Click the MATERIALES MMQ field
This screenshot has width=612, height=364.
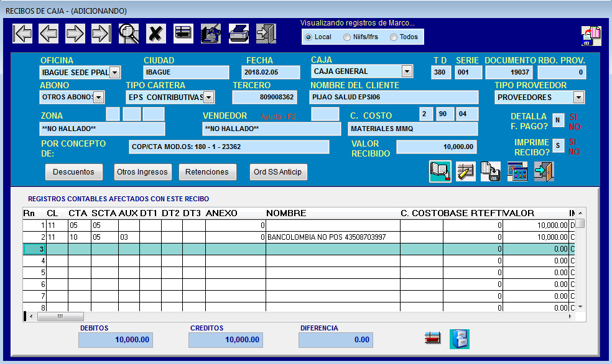coord(413,129)
